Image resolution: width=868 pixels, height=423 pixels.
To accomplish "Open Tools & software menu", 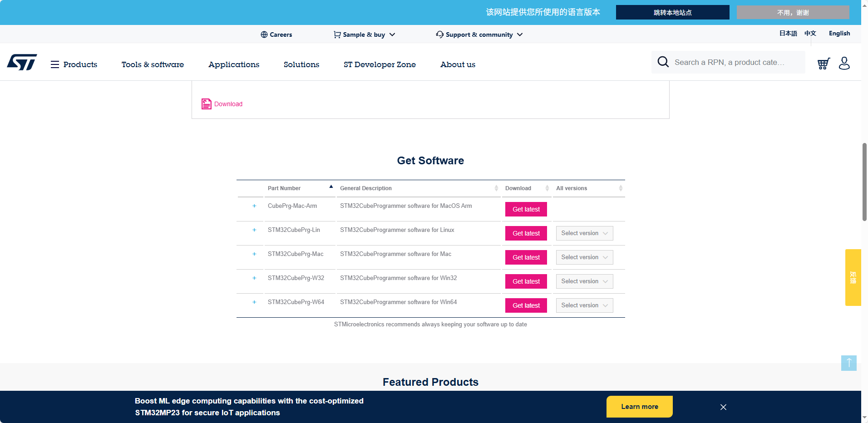I will tap(153, 64).
